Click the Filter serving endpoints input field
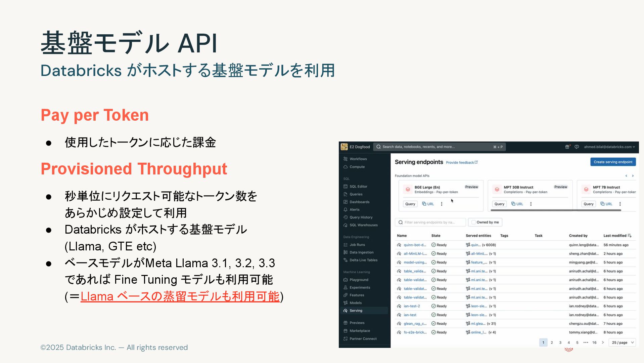This screenshot has width=644, height=363. pyautogui.click(x=430, y=222)
